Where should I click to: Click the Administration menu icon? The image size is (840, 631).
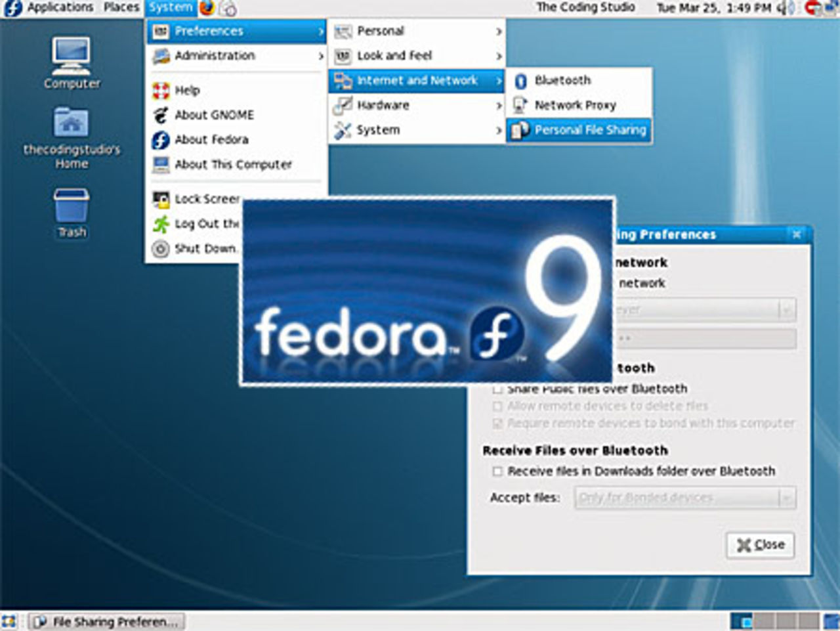point(161,56)
